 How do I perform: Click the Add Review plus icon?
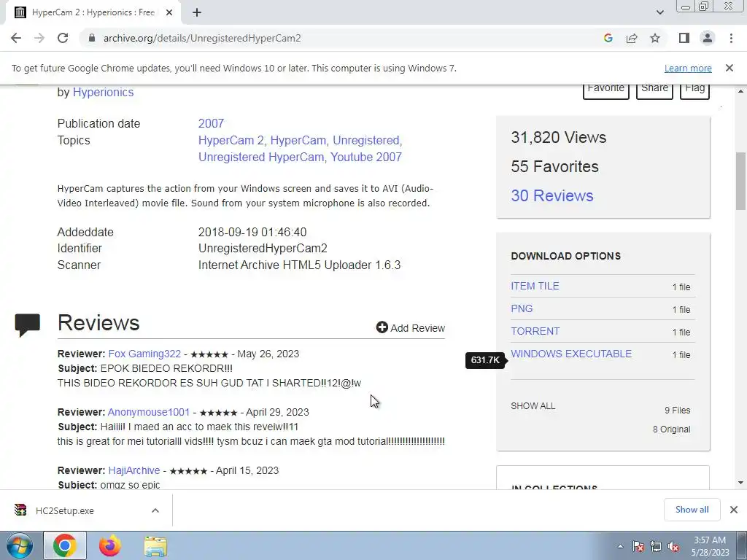coord(382,327)
